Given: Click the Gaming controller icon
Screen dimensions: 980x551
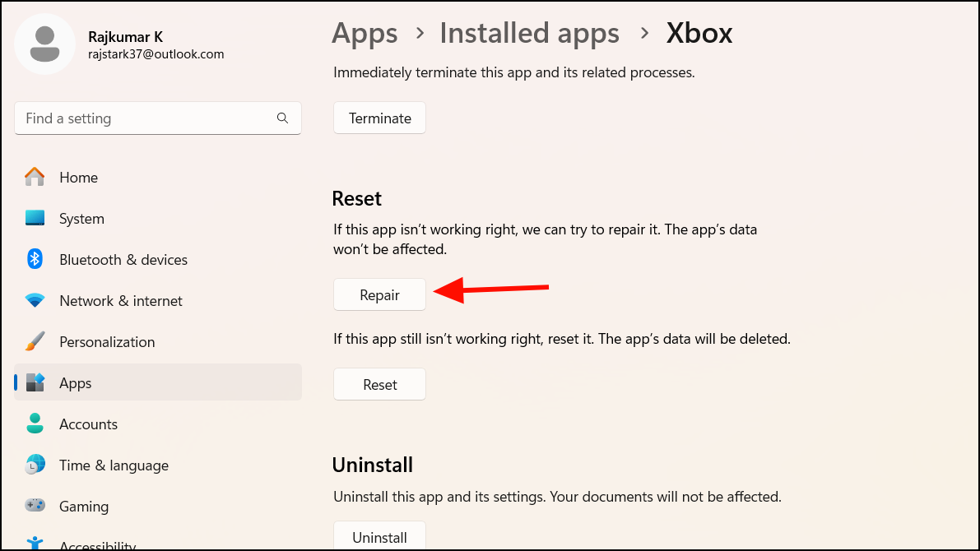Looking at the screenshot, I should 35,506.
